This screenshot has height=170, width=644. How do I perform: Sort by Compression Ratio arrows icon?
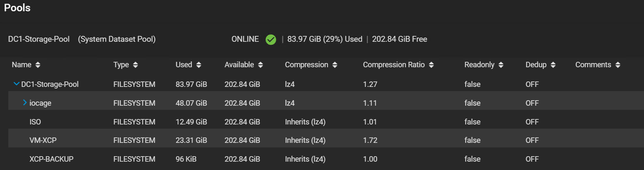(431, 65)
